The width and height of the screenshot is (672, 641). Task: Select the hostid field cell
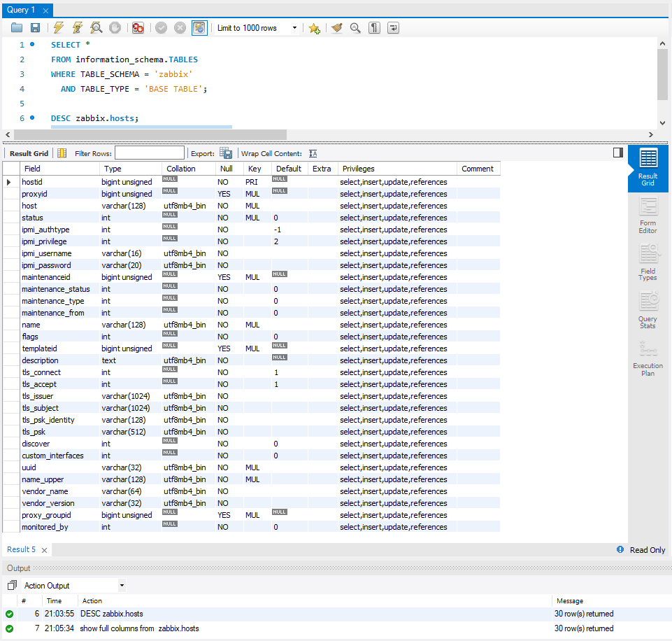59,182
